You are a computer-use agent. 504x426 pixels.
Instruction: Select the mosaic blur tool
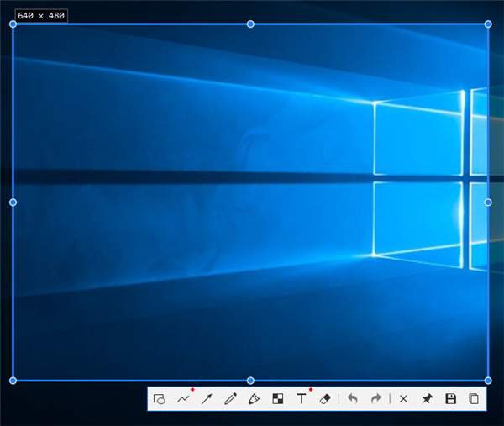pyautogui.click(x=278, y=399)
